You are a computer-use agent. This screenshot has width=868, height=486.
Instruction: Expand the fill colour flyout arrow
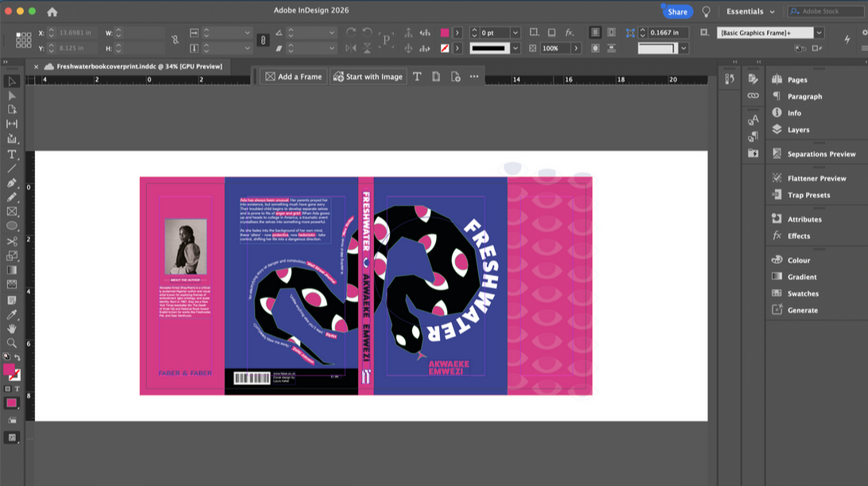coord(457,33)
